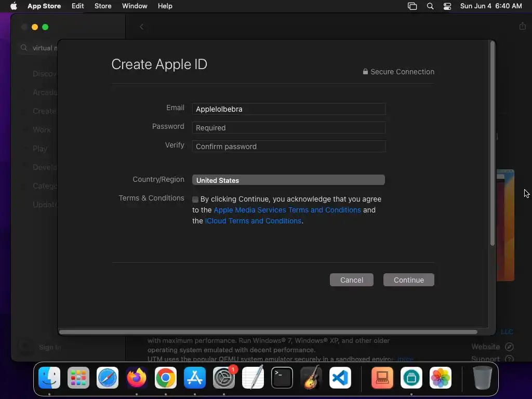This screenshot has width=532, height=399.
Task: Click the App Store sidebar search field
Action: (38, 48)
